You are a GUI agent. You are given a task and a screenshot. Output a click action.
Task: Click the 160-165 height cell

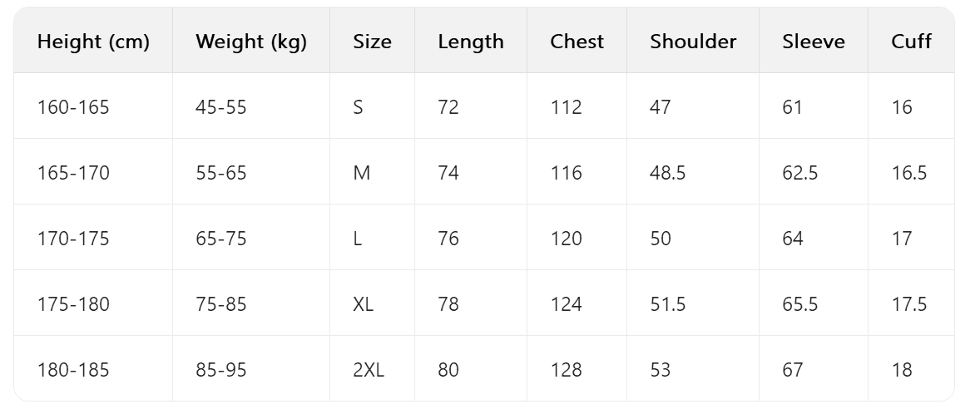point(73,107)
